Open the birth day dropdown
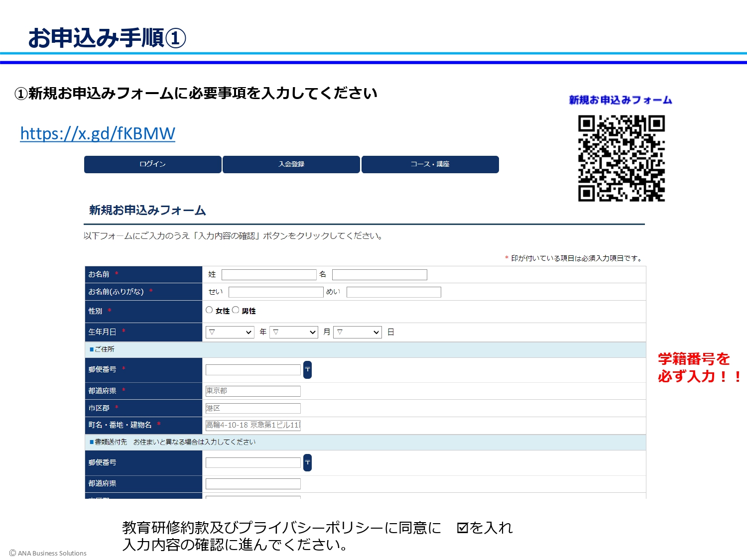 coord(358,332)
